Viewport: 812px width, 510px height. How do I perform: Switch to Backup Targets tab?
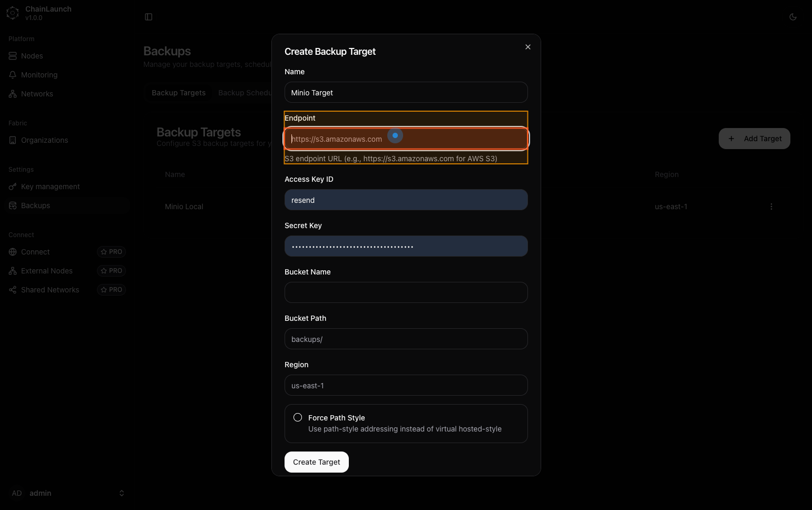pos(179,93)
